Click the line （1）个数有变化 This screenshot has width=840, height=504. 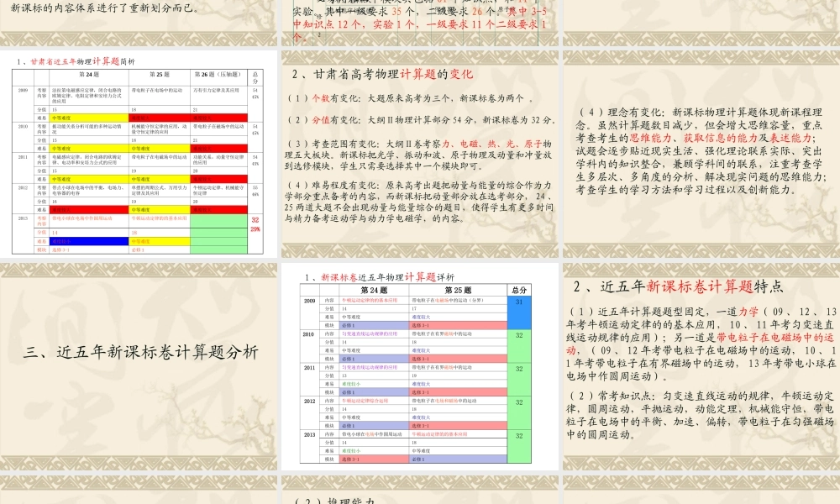tap(411, 98)
